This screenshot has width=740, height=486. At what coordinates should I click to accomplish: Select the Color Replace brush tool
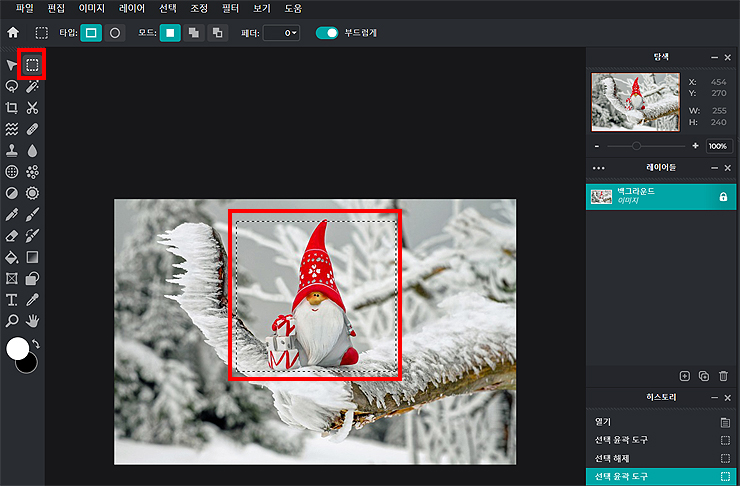coord(32,235)
